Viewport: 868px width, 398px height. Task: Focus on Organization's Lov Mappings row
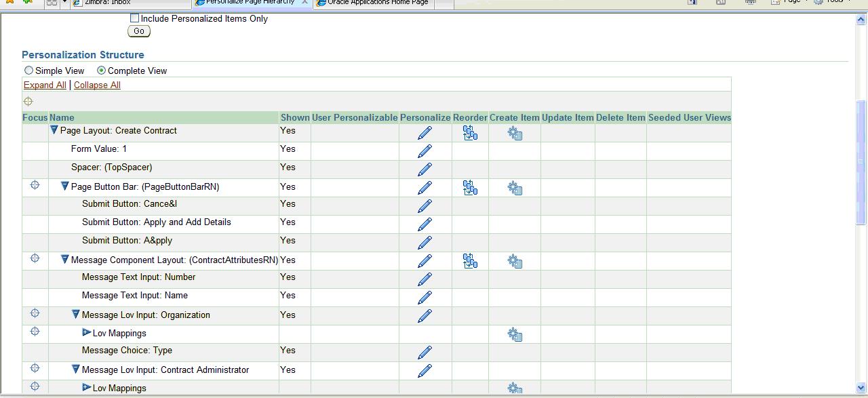(x=35, y=332)
